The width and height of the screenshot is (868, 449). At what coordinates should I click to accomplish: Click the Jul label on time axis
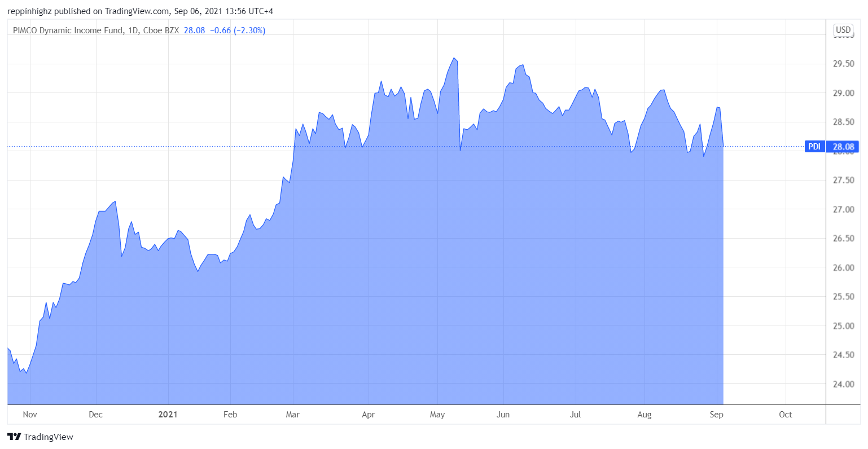[x=575, y=415]
